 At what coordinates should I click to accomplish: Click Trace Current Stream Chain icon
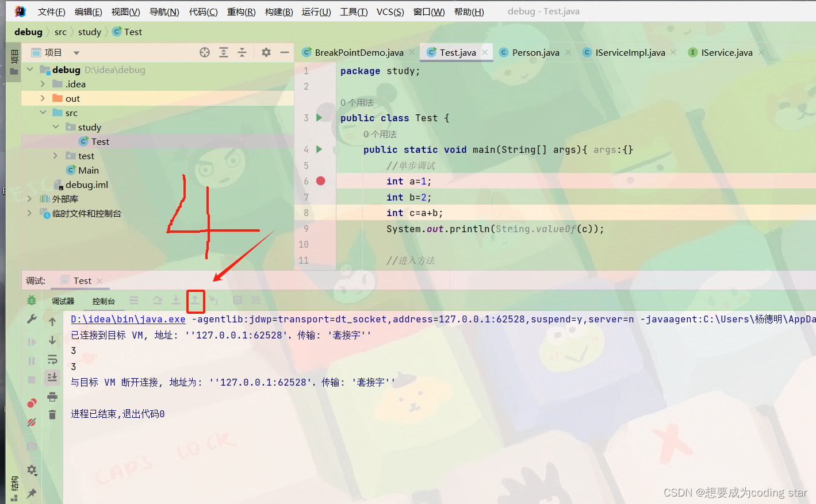click(x=256, y=300)
